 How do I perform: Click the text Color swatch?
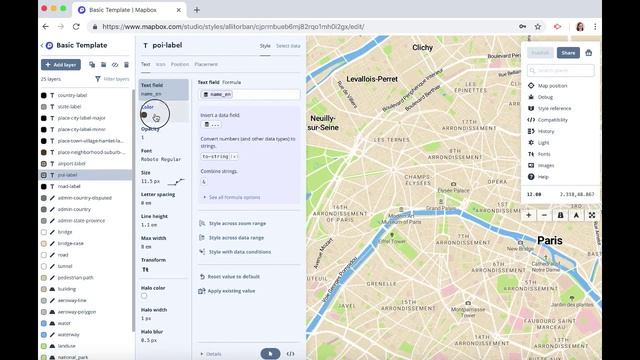pyautogui.click(x=144, y=115)
